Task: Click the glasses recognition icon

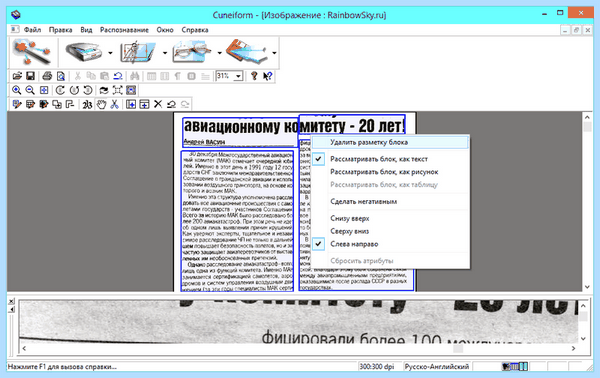Action: [x=192, y=52]
